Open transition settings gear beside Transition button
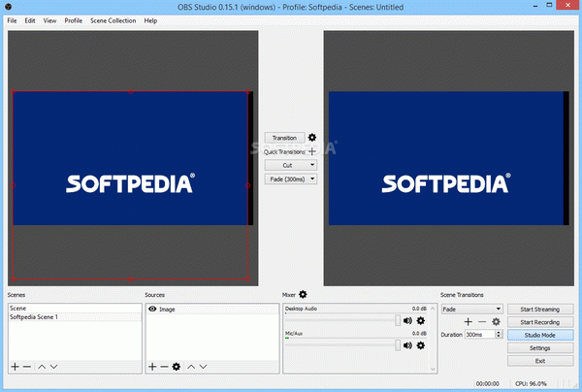Image resolution: width=582 pixels, height=392 pixels. 312,138
